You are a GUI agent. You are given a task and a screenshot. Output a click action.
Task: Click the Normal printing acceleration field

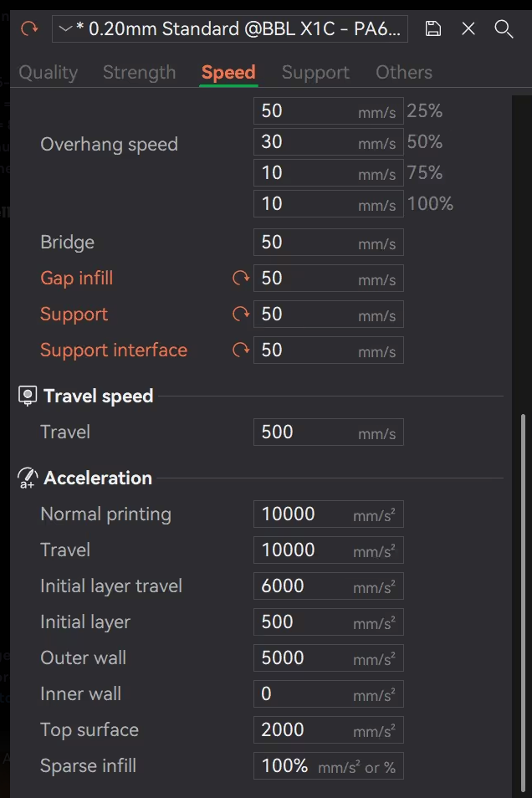tap(328, 514)
